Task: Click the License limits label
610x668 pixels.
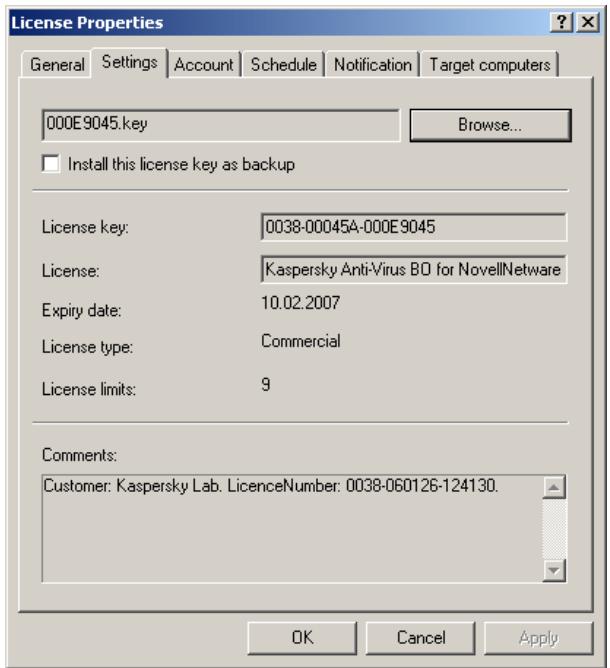Action: [89, 389]
